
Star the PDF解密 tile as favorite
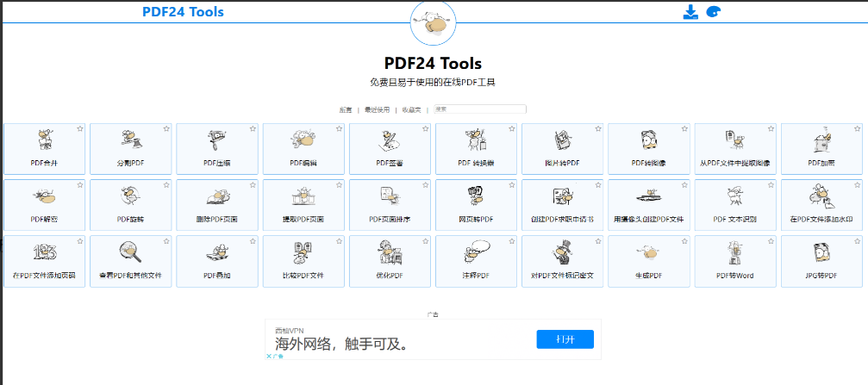[79, 184]
